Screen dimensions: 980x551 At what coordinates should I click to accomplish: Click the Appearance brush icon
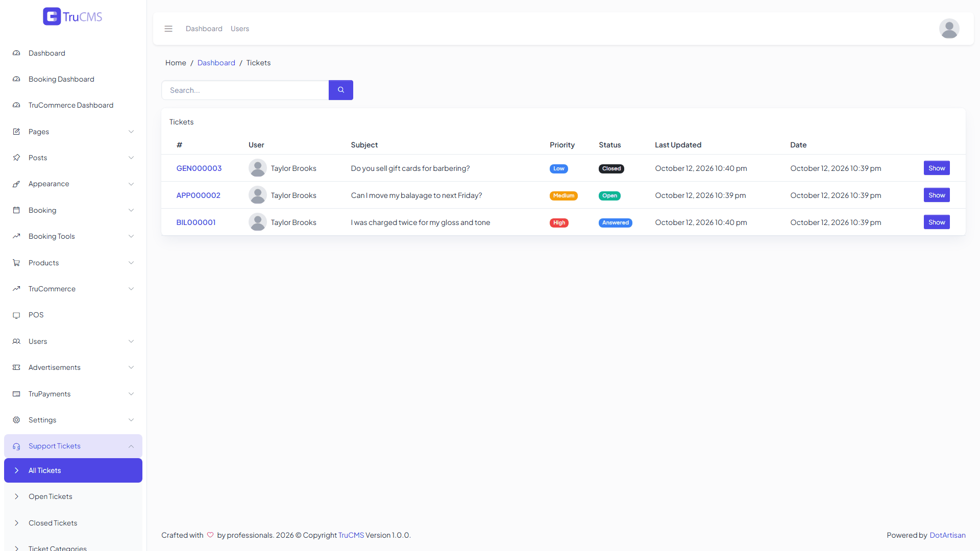click(x=16, y=184)
